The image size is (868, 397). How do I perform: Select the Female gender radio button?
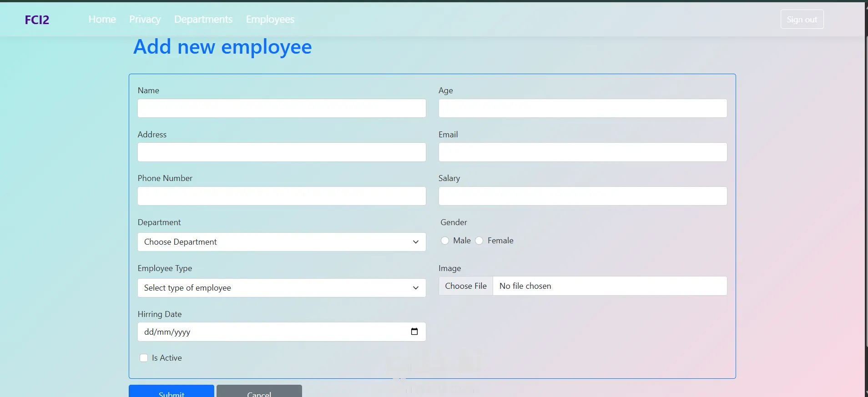pyautogui.click(x=479, y=241)
